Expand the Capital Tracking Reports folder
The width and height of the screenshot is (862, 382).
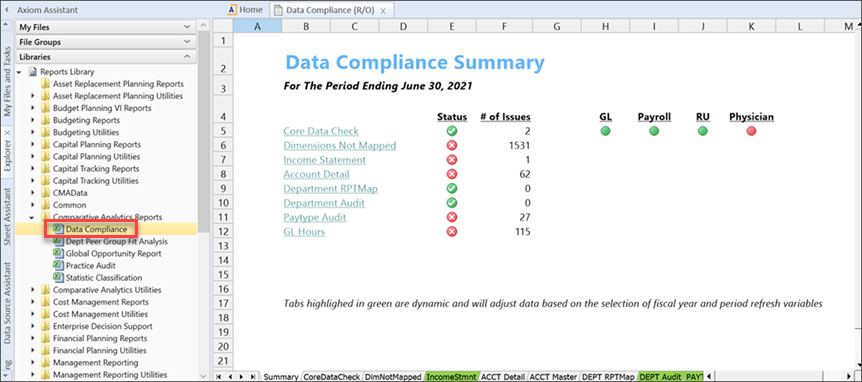33,169
